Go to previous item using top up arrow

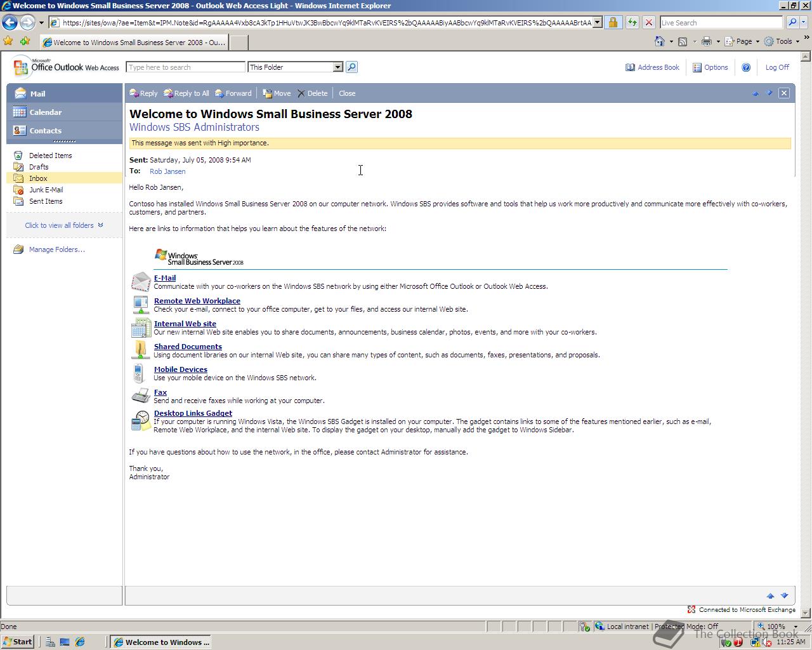click(x=756, y=93)
